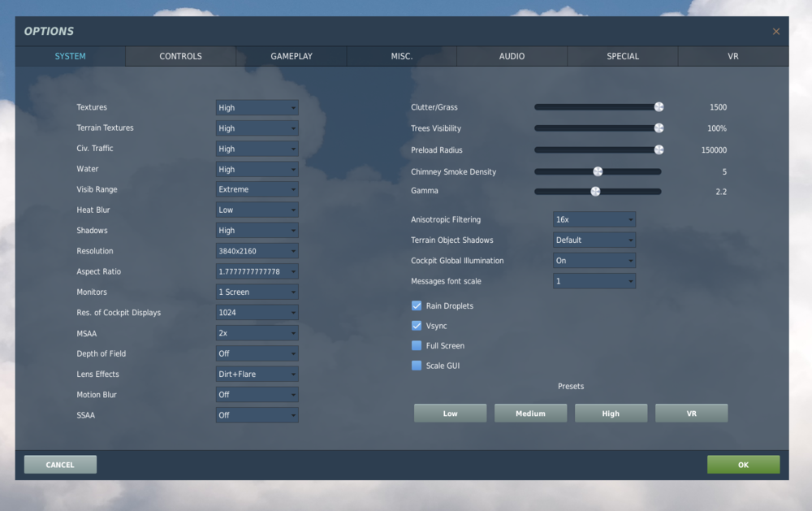This screenshot has width=812, height=511.
Task: Enable the Full Screen checkbox
Action: 417,346
